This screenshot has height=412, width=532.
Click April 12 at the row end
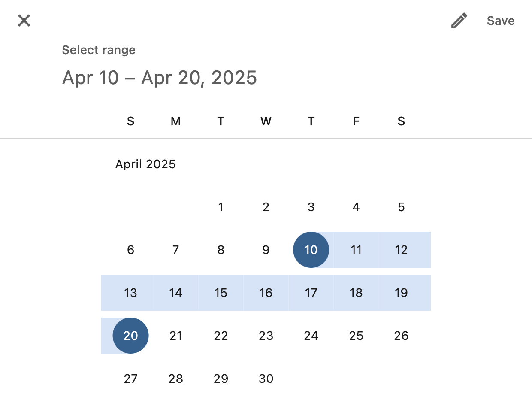tap(401, 250)
